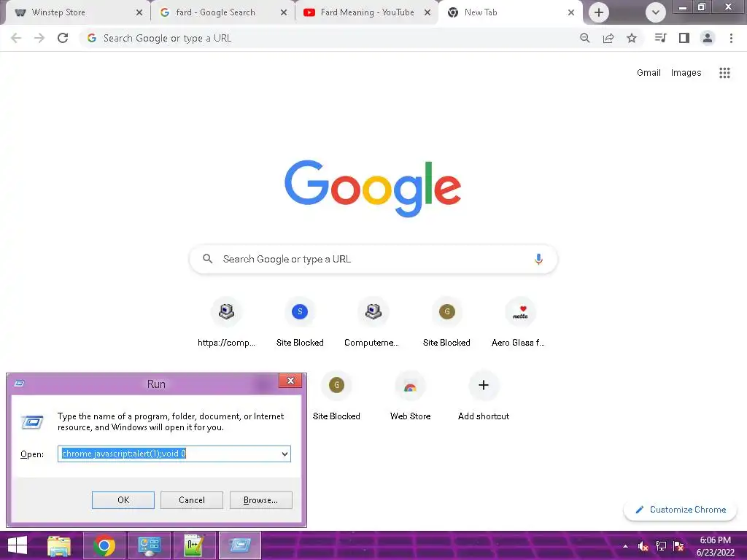
Task: Reload the current page
Action: (x=63, y=38)
